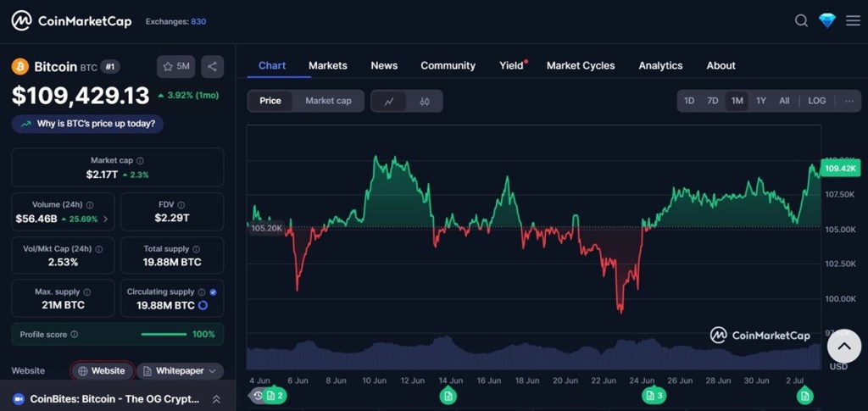
Task: Open Circulating supply info icon
Action: 202,292
